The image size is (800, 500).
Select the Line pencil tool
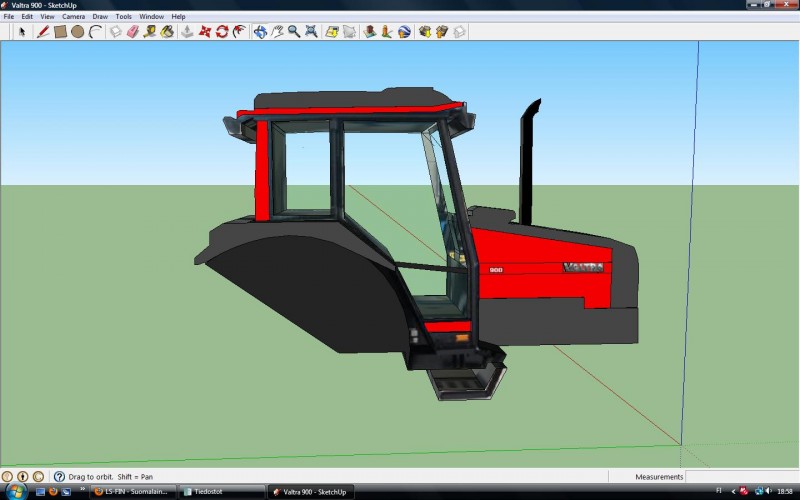(43, 32)
